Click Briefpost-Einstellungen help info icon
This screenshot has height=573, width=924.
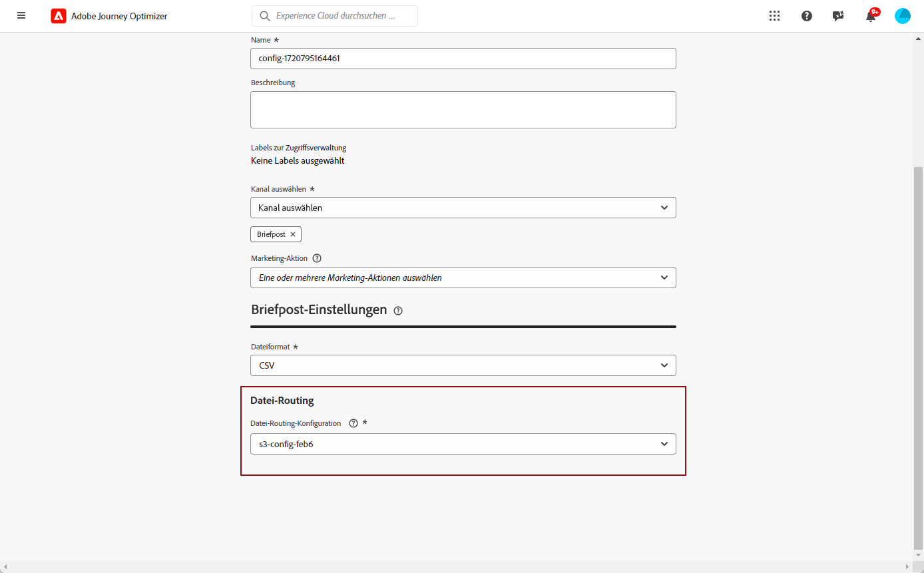coord(398,310)
